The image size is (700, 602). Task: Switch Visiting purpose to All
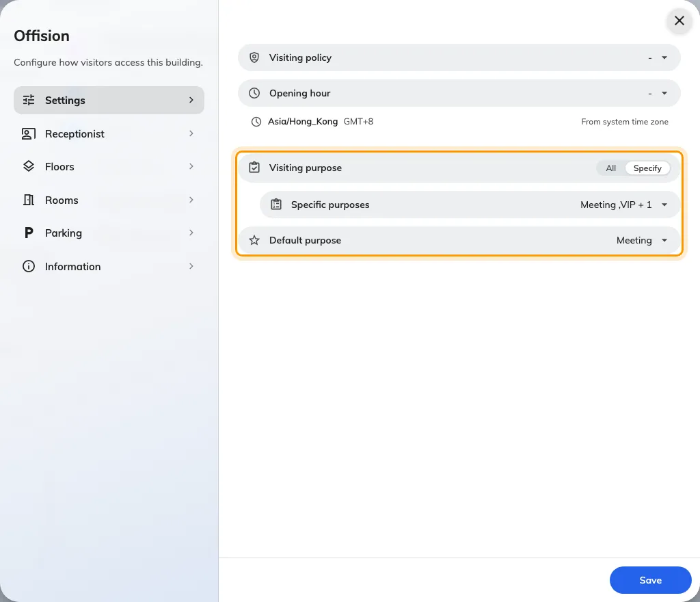[610, 168]
